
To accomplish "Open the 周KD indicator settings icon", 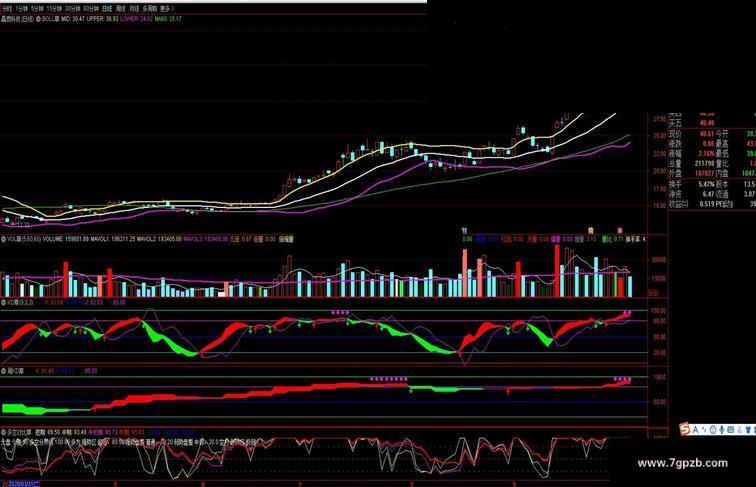I will [x=3, y=371].
